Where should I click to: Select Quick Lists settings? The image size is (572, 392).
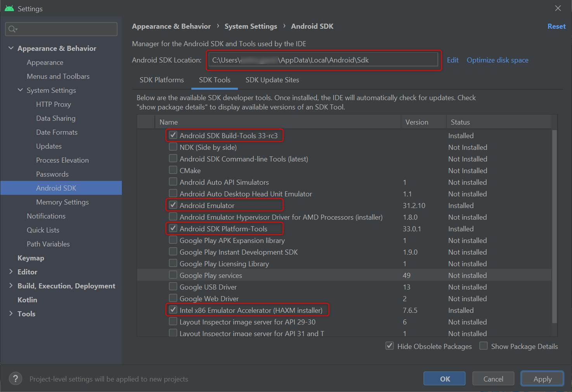pyautogui.click(x=43, y=230)
